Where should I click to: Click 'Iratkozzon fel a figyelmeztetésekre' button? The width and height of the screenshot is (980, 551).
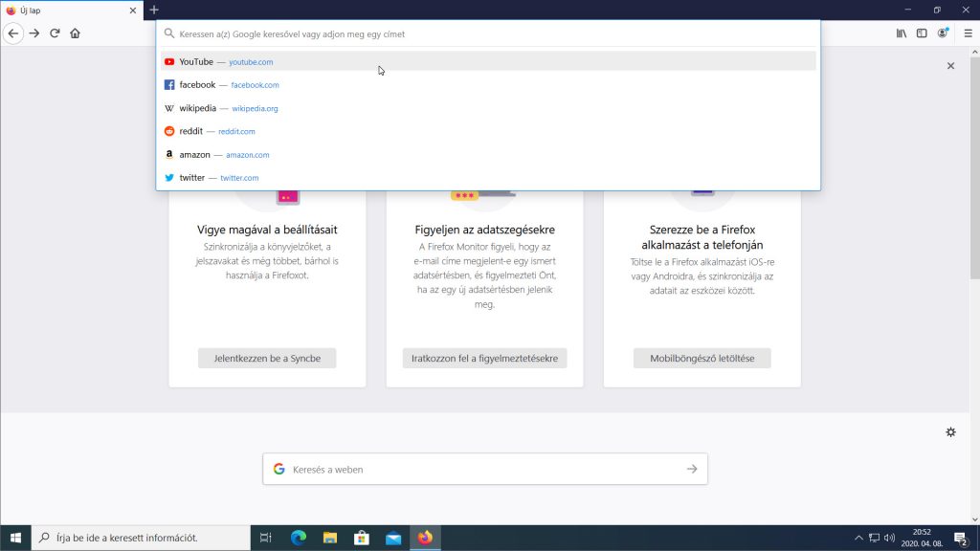[484, 358]
